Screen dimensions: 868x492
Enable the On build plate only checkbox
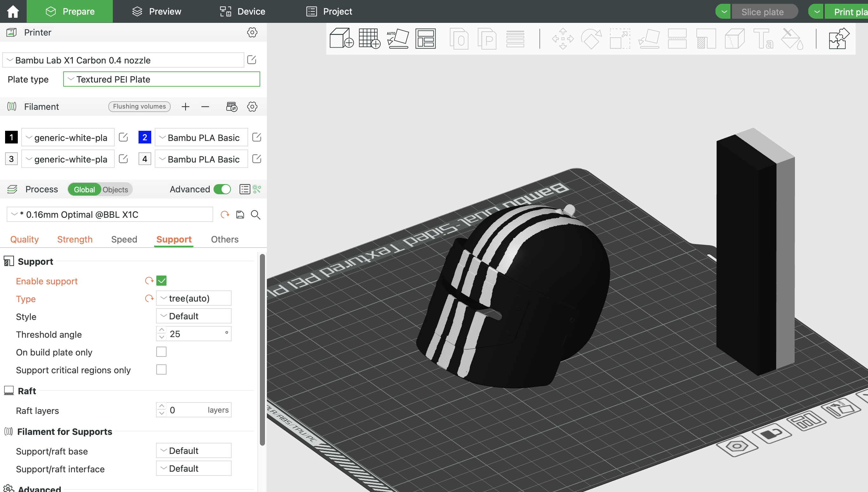[161, 352]
